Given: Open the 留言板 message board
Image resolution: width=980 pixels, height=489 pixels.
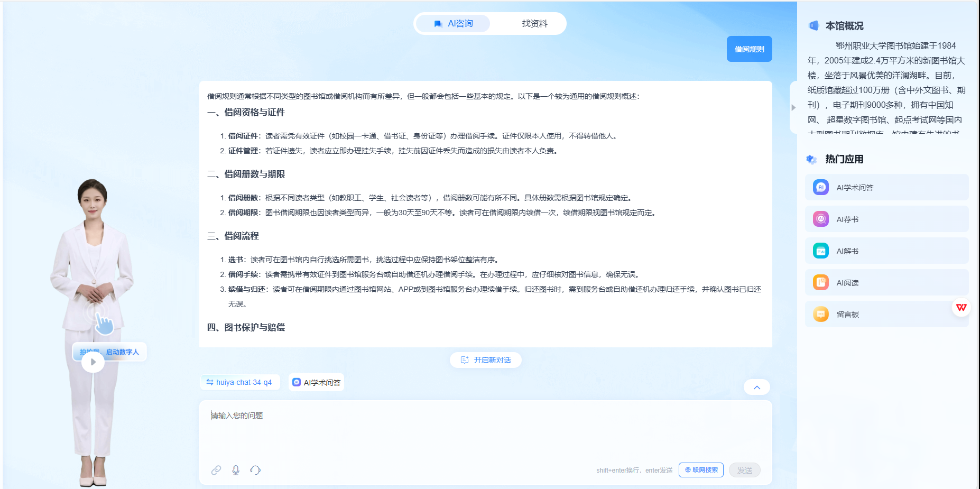Looking at the screenshot, I should 886,315.
